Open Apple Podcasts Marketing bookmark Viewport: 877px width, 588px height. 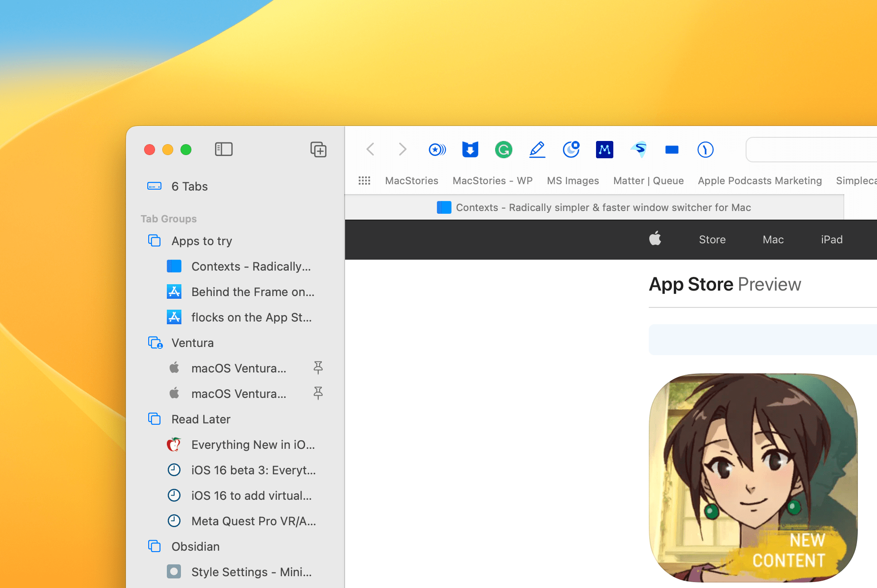[x=760, y=181]
